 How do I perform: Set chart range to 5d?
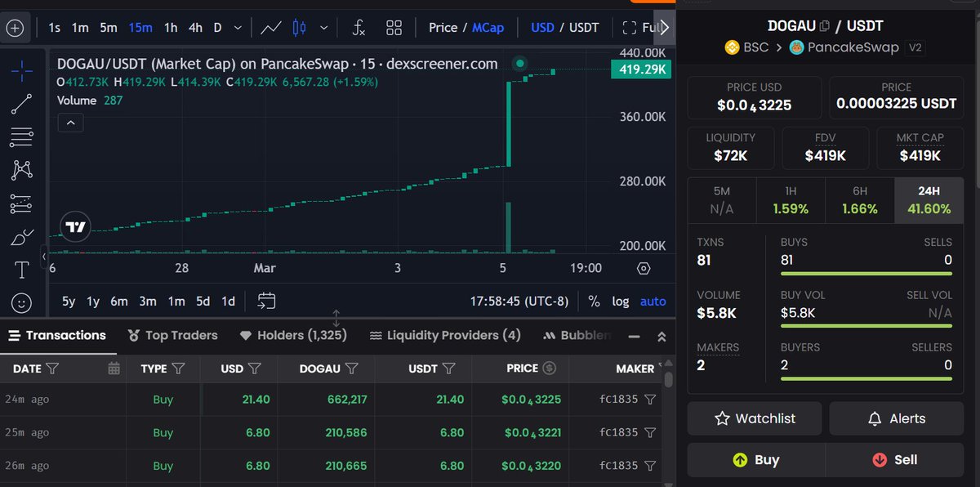coord(203,302)
